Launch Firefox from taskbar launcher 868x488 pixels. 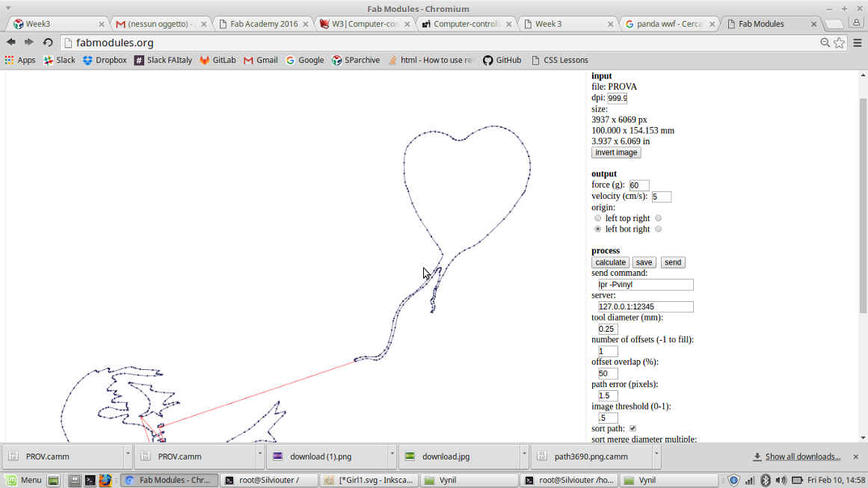105,481
